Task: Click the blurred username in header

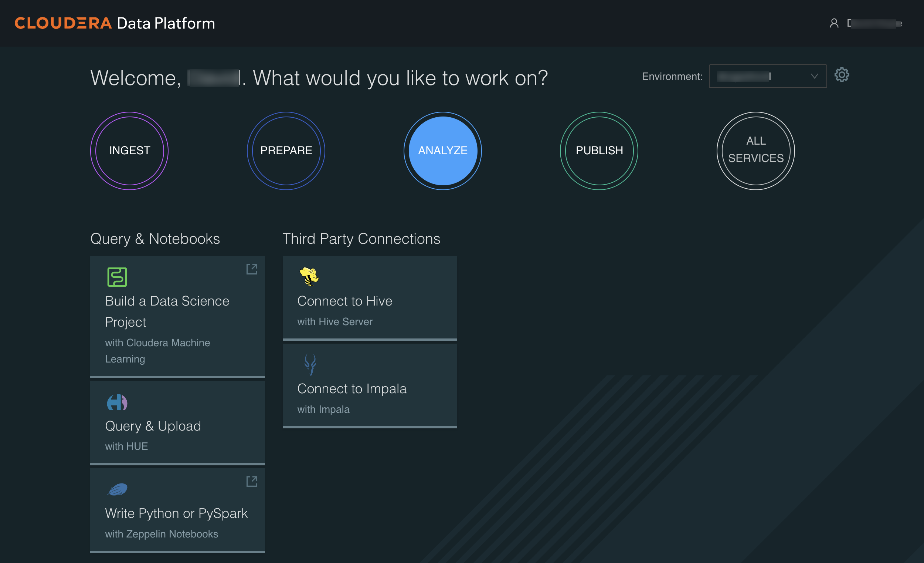Action: click(874, 23)
